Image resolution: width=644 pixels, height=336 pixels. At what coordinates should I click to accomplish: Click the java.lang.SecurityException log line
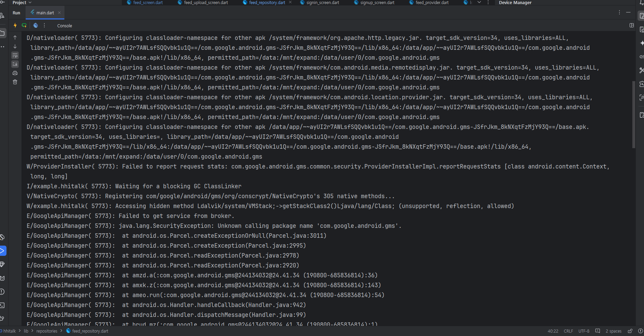(214, 226)
